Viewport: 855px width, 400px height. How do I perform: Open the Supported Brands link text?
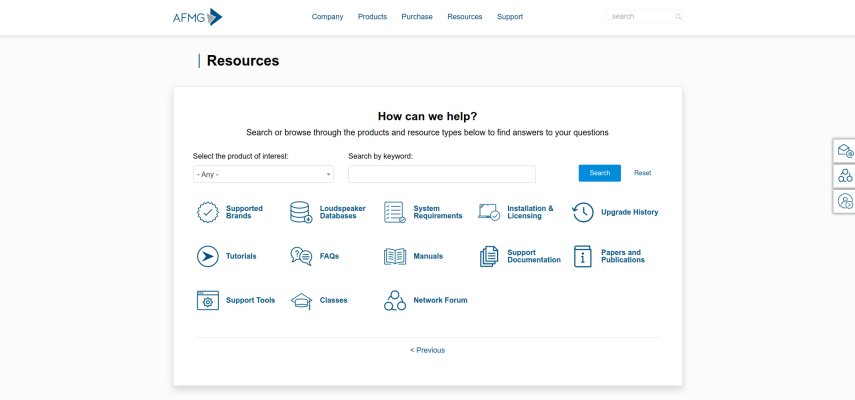click(x=244, y=212)
